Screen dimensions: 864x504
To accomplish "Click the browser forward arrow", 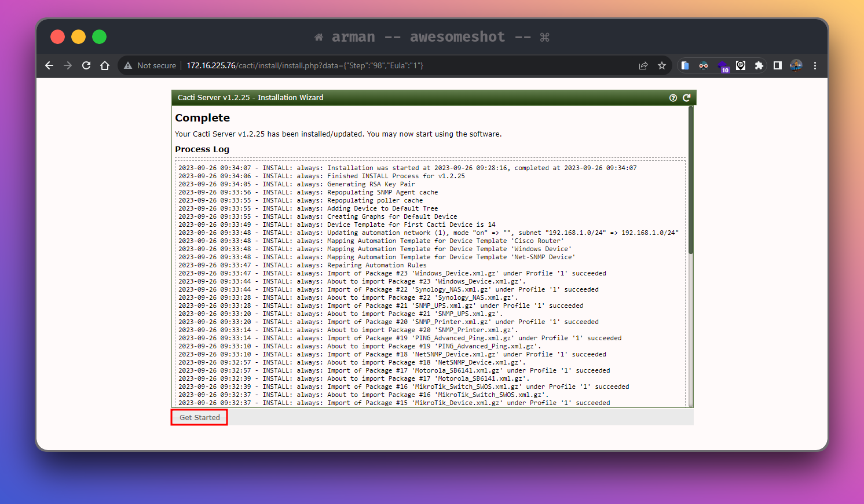I will [x=68, y=65].
